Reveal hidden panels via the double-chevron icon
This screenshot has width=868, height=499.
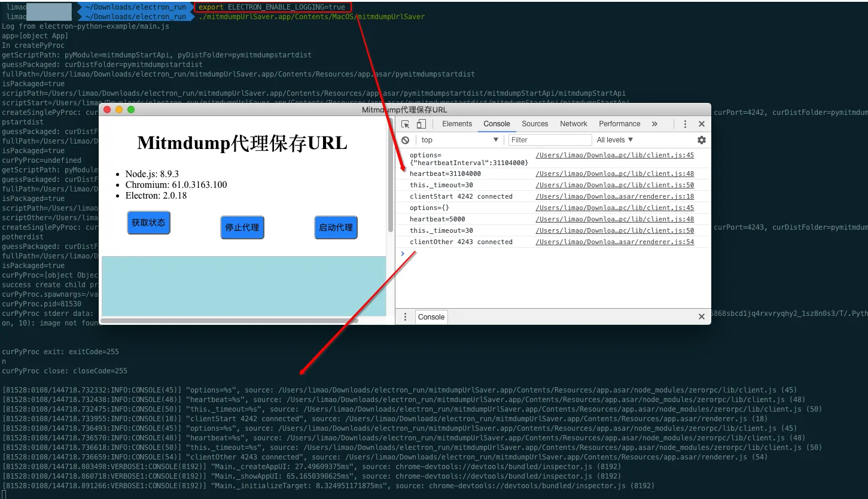pyautogui.click(x=654, y=124)
